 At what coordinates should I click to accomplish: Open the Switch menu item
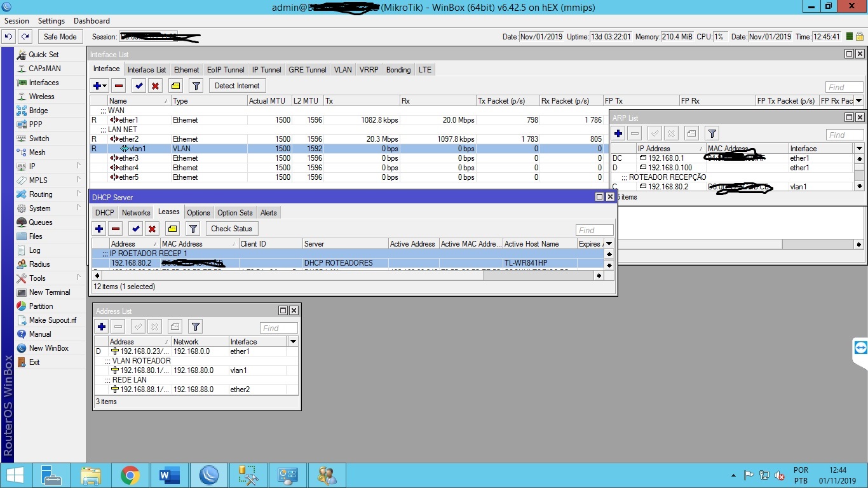(39, 139)
